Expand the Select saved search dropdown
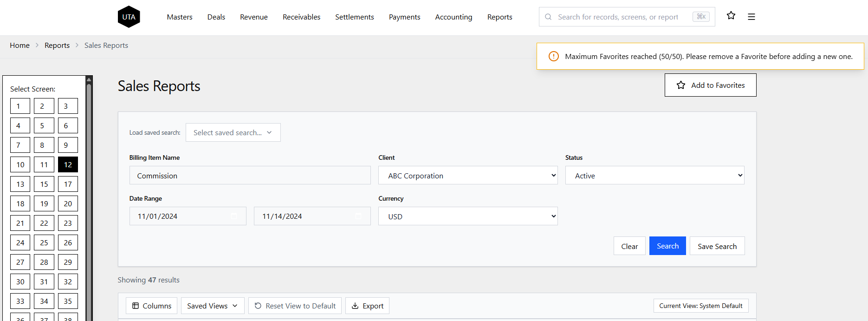868x321 pixels. [233, 133]
